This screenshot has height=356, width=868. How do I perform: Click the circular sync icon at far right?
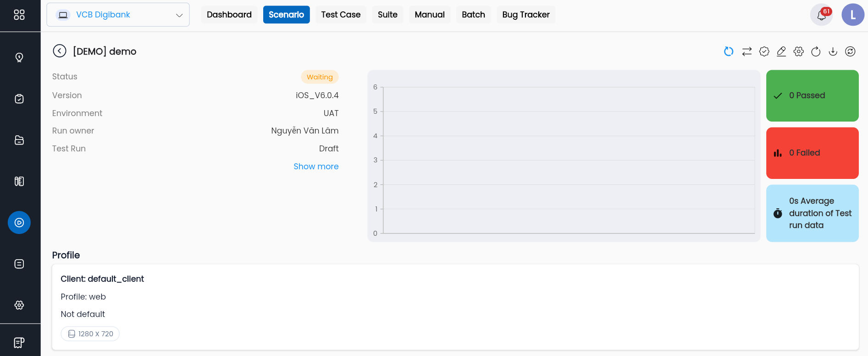click(850, 51)
